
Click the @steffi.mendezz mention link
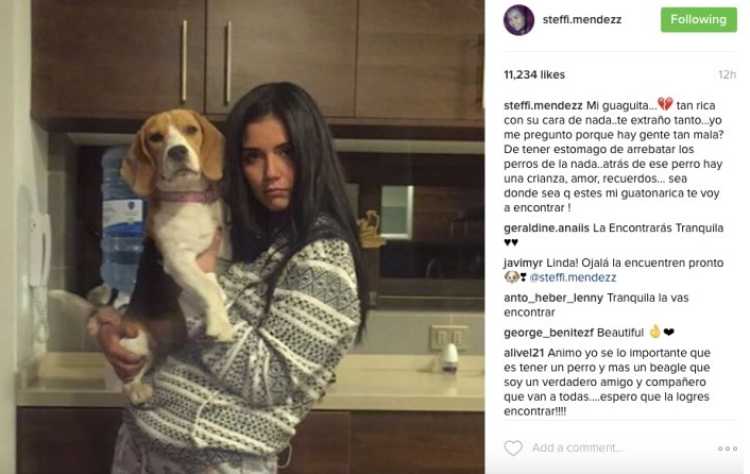tap(573, 277)
